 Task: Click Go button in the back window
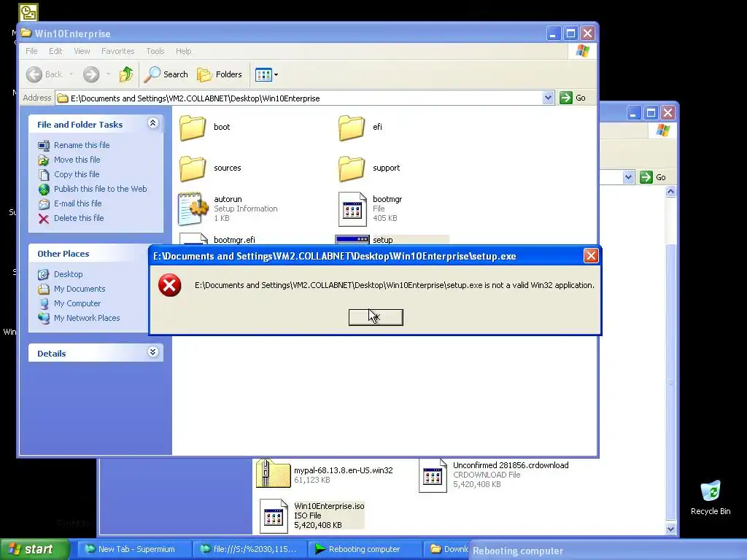654,177
